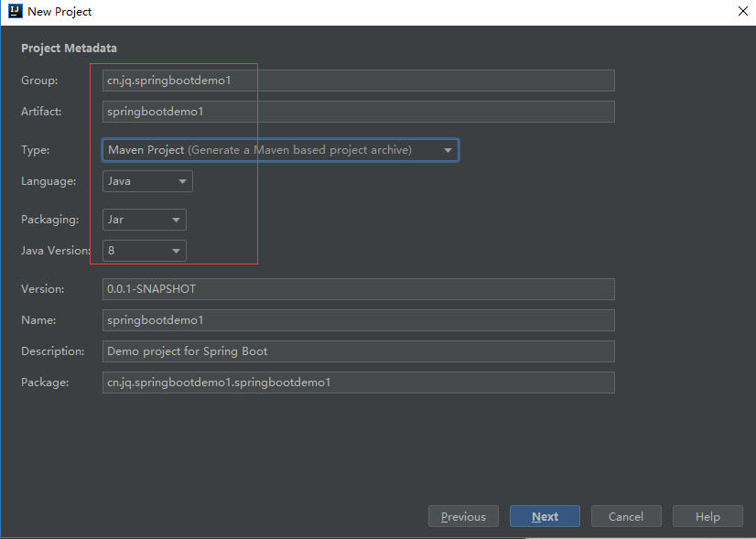Click the Package input field
756x539 pixels.
coord(358,383)
